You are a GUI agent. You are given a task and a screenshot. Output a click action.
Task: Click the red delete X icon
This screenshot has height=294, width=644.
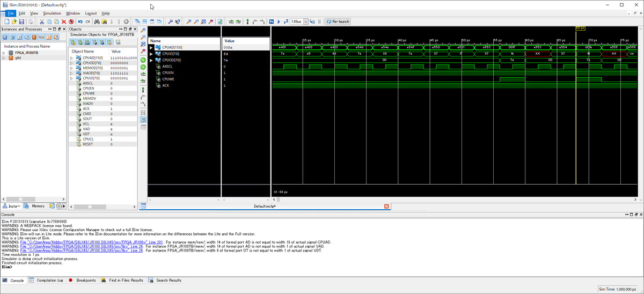[x=63, y=21]
